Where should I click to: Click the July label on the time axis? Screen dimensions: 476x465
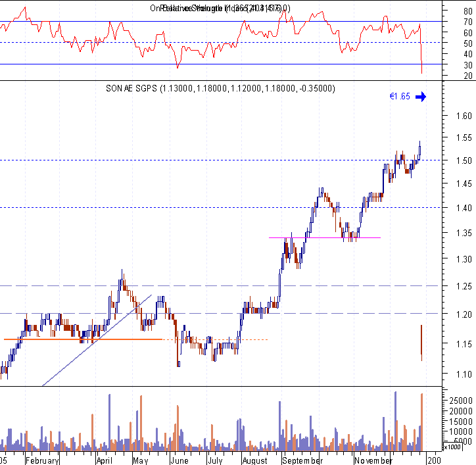point(215,460)
